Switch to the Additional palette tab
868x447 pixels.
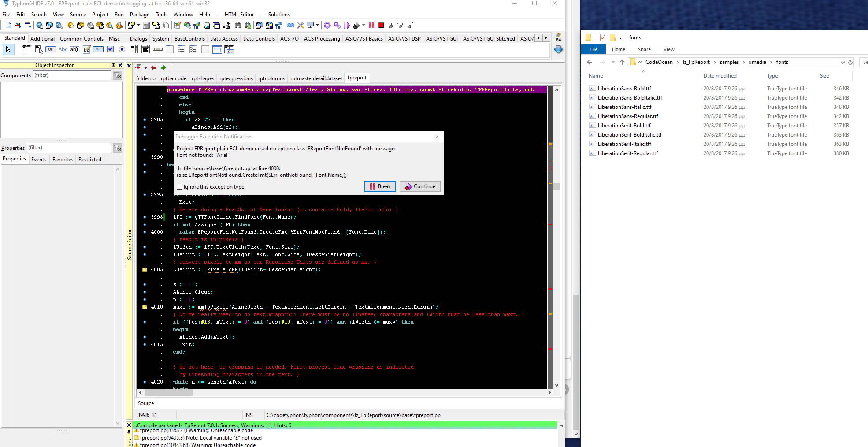[x=42, y=38]
